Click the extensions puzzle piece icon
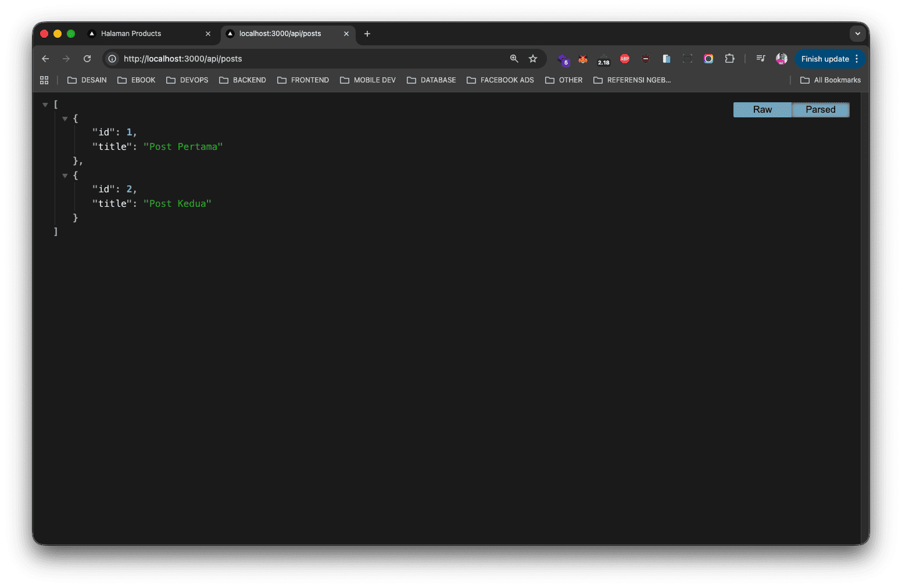The height and width of the screenshot is (588, 902). [x=729, y=59]
